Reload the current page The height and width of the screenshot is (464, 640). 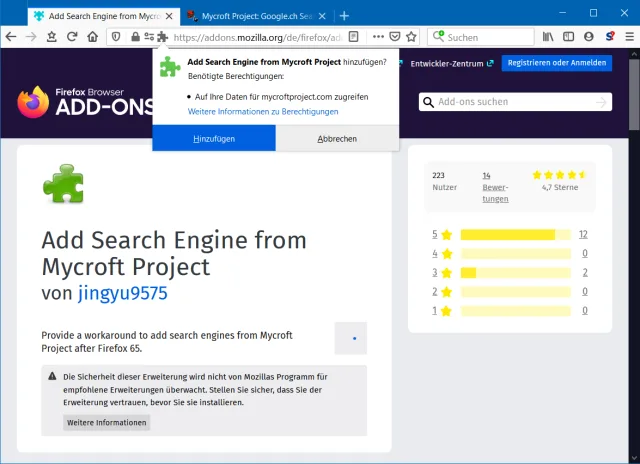[71, 37]
